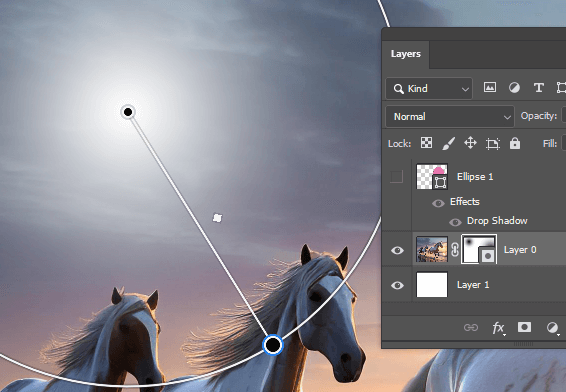Viewport: 566px width, 392px height.
Task: Click the pixel layer filter icon
Action: [489, 88]
